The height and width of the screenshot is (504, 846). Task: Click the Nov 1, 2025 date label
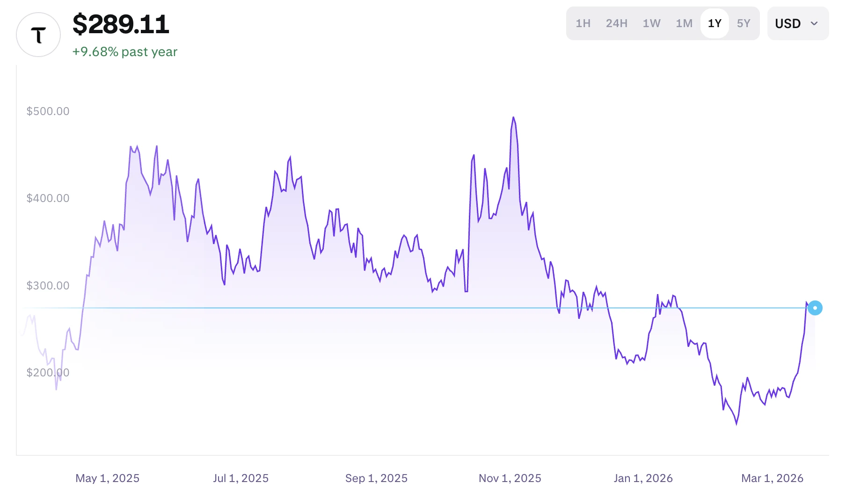tap(510, 478)
